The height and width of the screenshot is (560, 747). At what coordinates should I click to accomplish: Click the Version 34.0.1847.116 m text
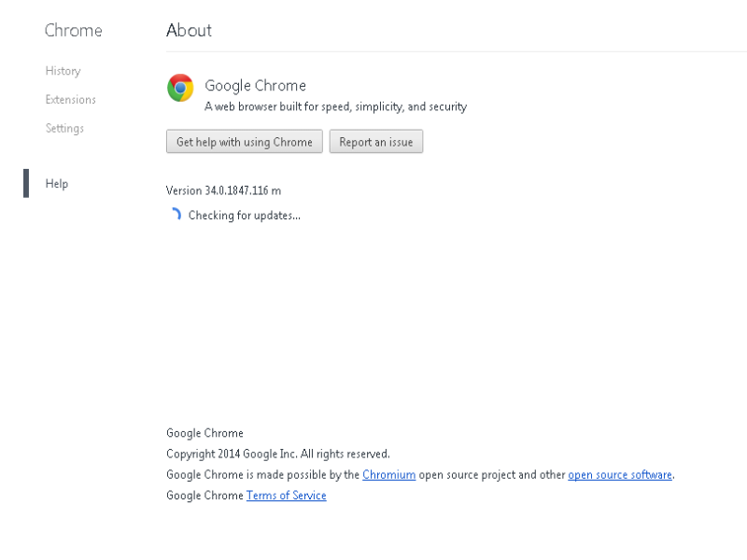(x=223, y=190)
